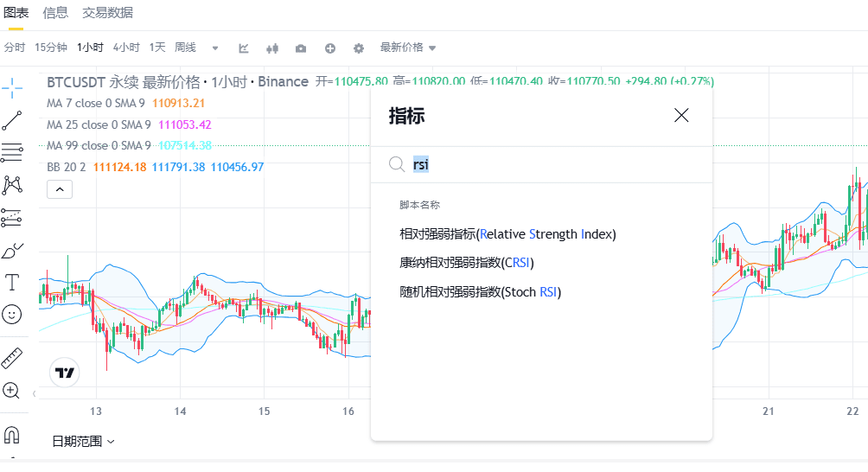This screenshot has width=868, height=472.
Task: Open the 最新价格 price type dropdown
Action: [x=408, y=48]
